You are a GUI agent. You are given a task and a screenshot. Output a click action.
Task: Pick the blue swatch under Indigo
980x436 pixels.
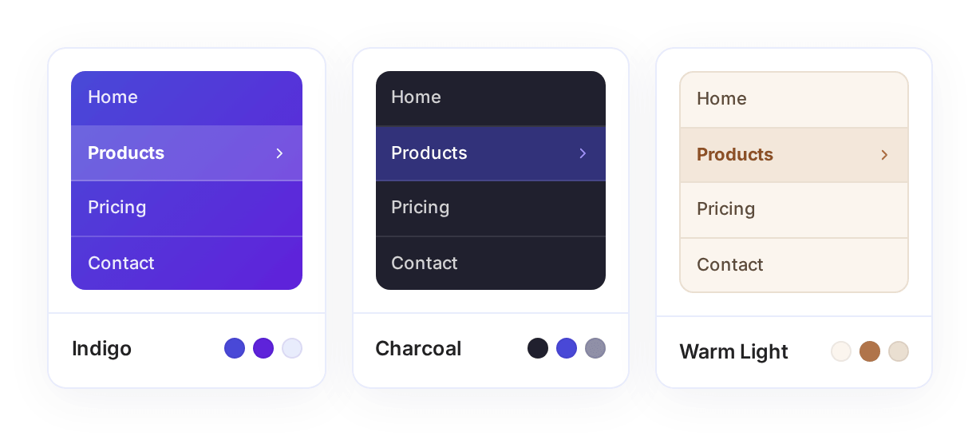coord(235,348)
